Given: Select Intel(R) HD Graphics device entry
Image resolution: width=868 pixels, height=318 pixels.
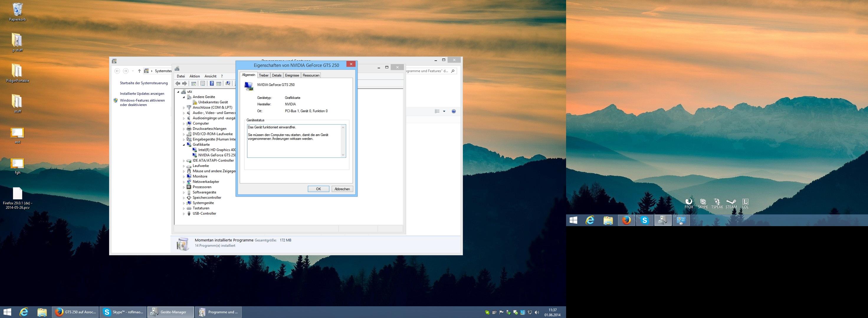Looking at the screenshot, I should 216,150.
